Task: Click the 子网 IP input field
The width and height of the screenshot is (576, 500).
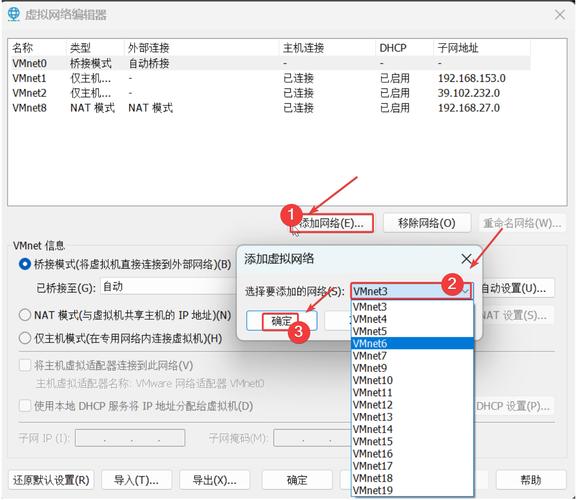Action: point(130,438)
